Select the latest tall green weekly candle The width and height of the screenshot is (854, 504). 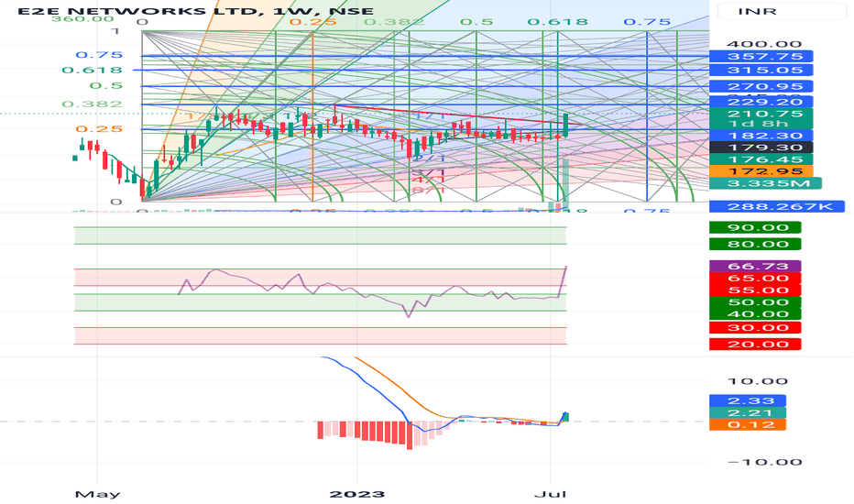[566, 125]
